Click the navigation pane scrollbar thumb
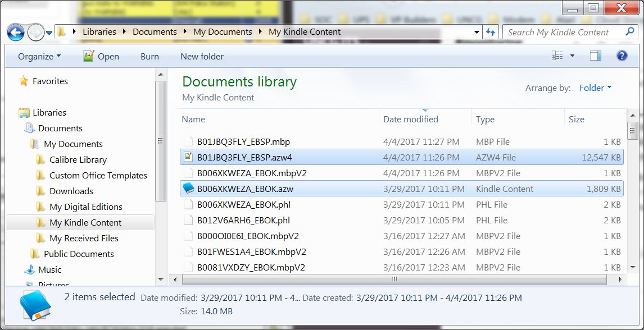This screenshot has height=330, width=644. (161, 141)
